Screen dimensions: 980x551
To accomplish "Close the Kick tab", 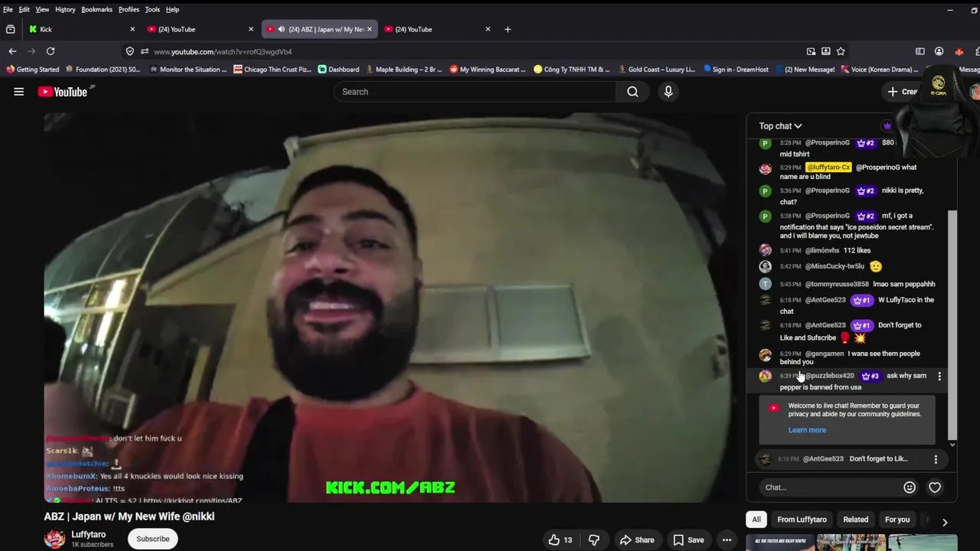I will click(132, 29).
